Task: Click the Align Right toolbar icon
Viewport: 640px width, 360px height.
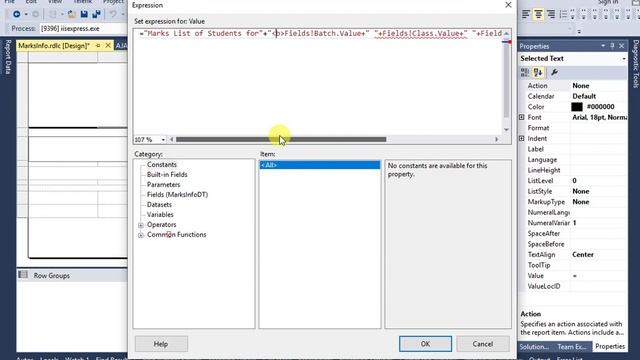Action: (x=551, y=15)
